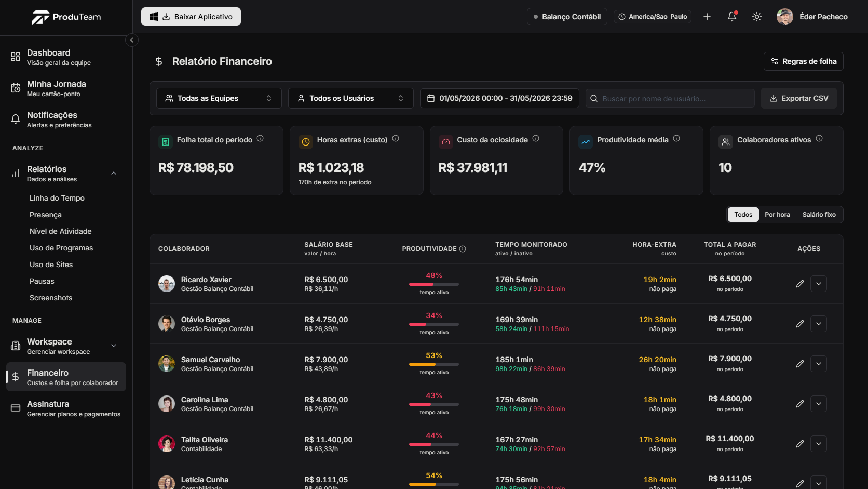868x489 pixels.
Task: Expand Samuel Carvalho's row details chevron
Action: pyautogui.click(x=819, y=364)
